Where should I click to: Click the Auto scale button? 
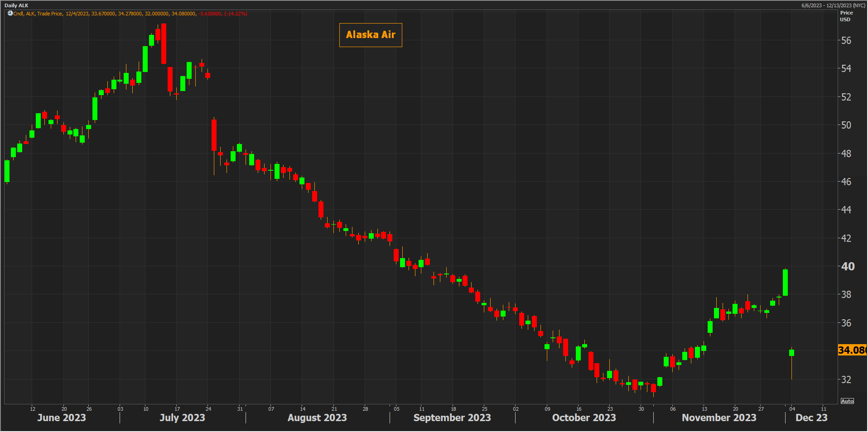point(847,401)
